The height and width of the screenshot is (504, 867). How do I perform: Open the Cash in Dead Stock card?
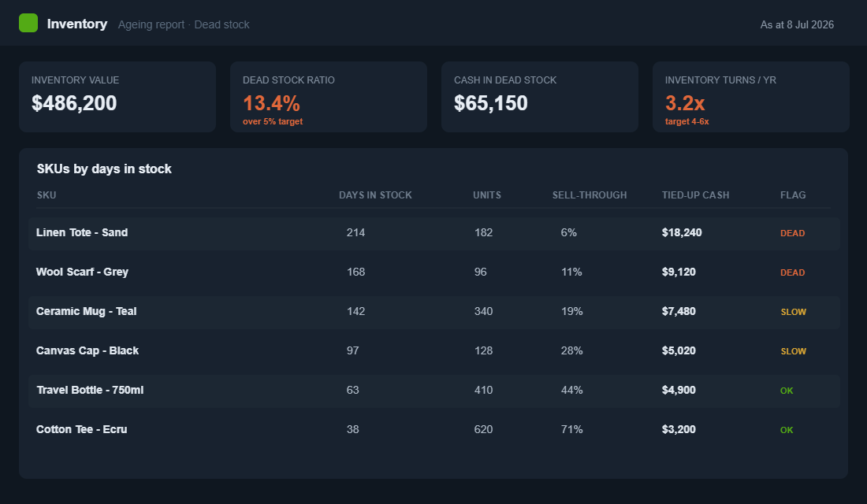(540, 97)
